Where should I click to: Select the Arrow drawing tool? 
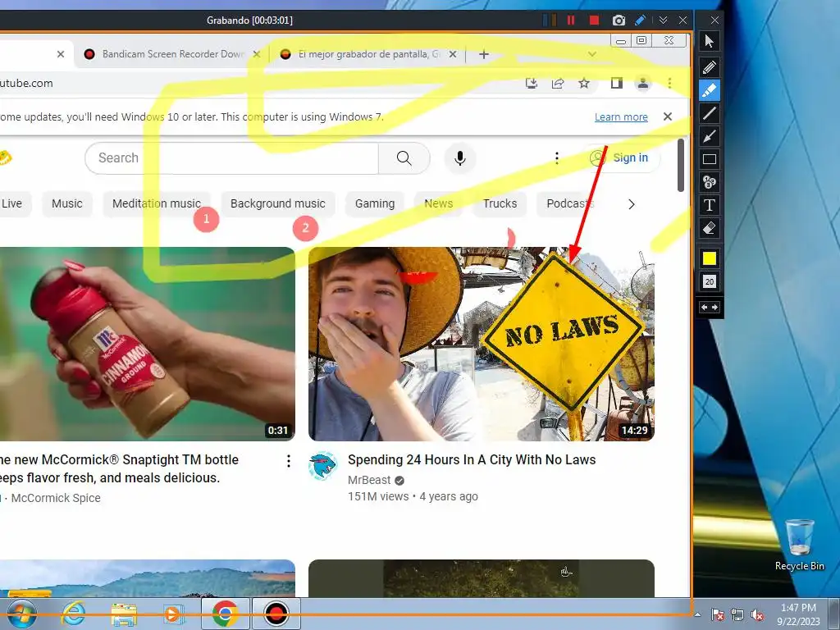[710, 136]
